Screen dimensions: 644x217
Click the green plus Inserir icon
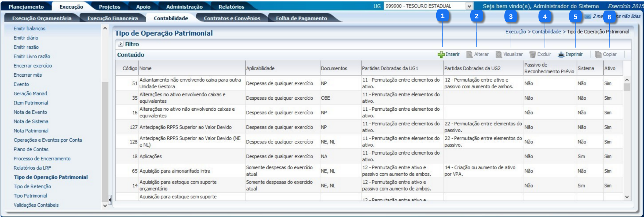point(441,55)
